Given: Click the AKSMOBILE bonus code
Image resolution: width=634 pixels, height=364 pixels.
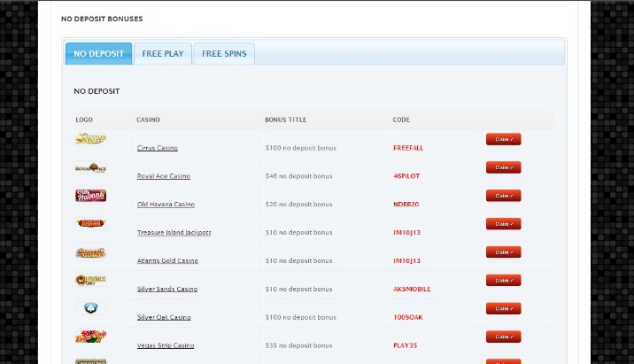Looking at the screenshot, I should [x=412, y=290].
